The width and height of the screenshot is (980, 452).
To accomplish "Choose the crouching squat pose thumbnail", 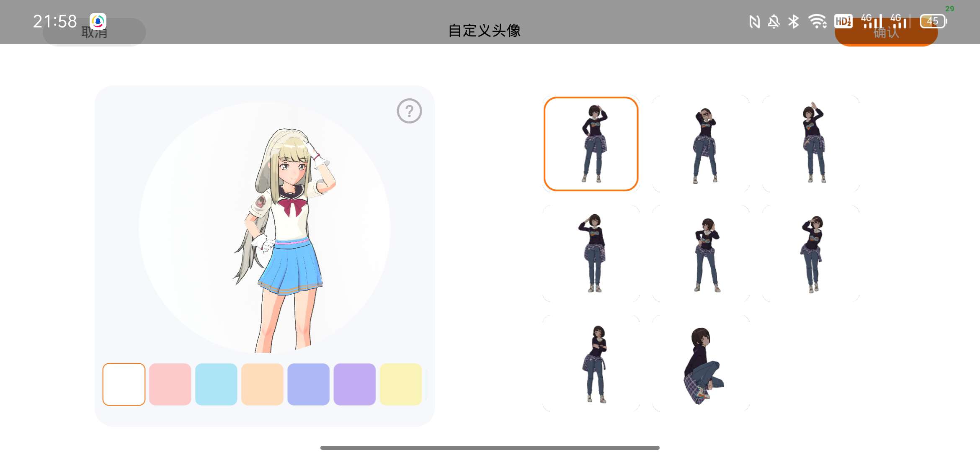I will 701,363.
